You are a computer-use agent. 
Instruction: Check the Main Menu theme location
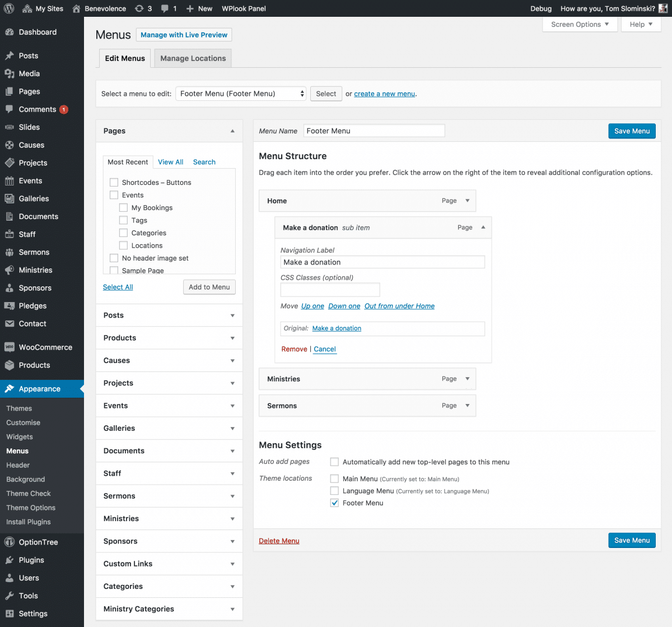click(334, 479)
